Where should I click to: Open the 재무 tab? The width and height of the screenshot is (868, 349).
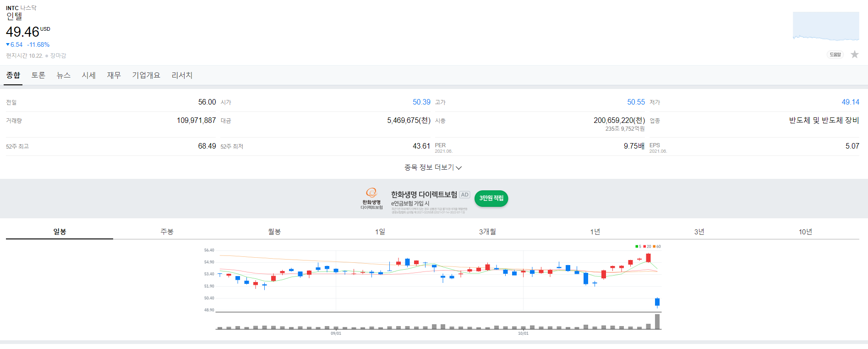114,75
